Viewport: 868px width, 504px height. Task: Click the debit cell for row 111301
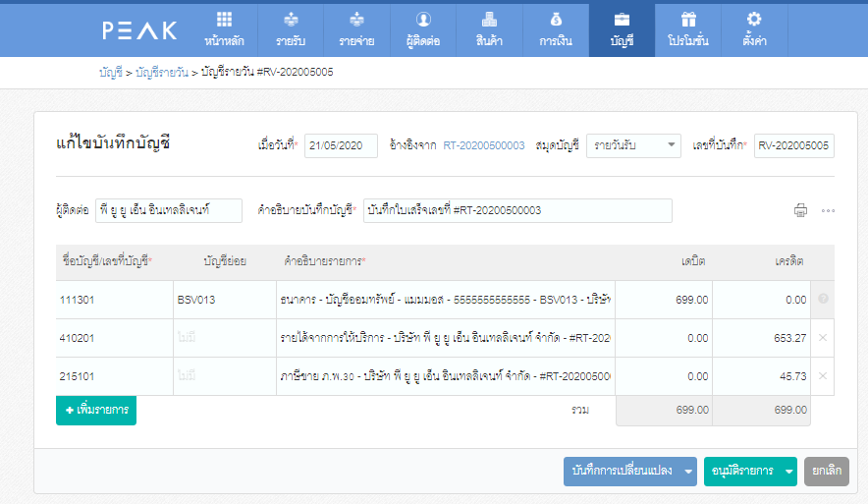[x=664, y=300]
